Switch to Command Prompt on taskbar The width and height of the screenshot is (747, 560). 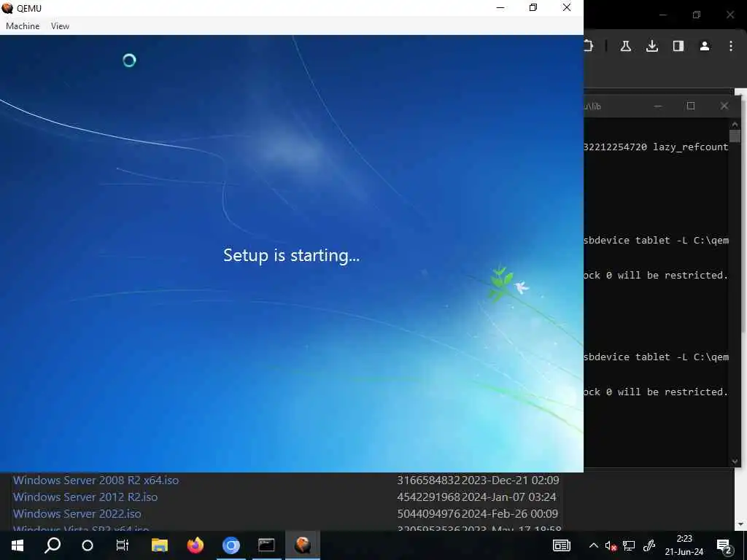click(266, 545)
